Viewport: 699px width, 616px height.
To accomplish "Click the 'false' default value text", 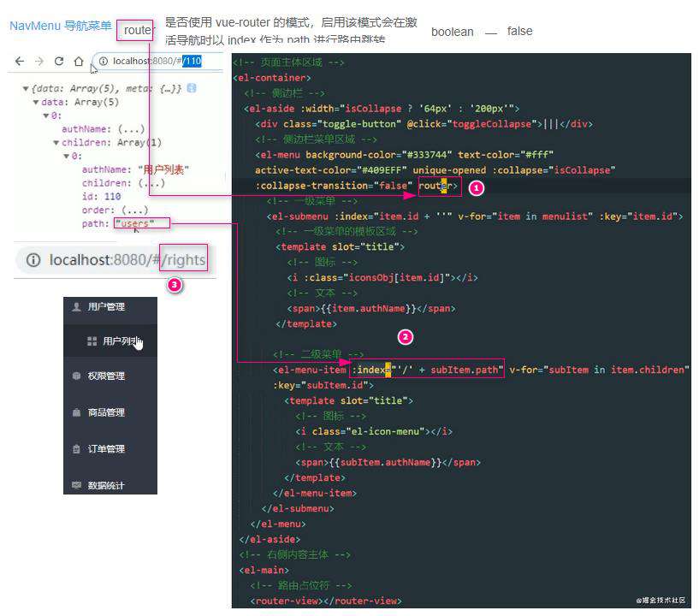I will tap(520, 31).
